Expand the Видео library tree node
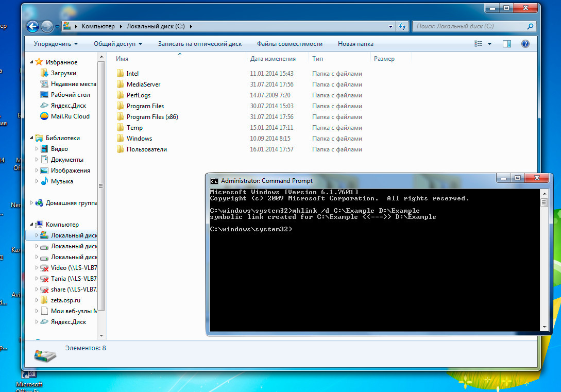Screen dimensions: 561x392 click(37, 149)
